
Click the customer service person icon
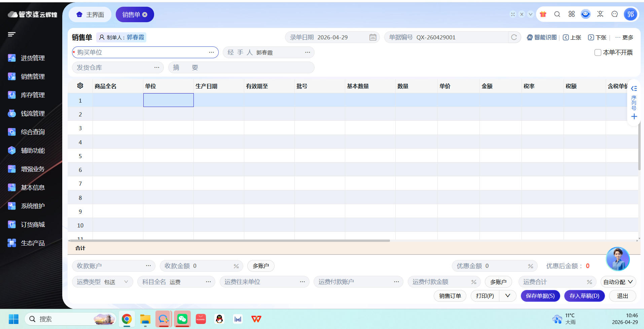coord(600,14)
